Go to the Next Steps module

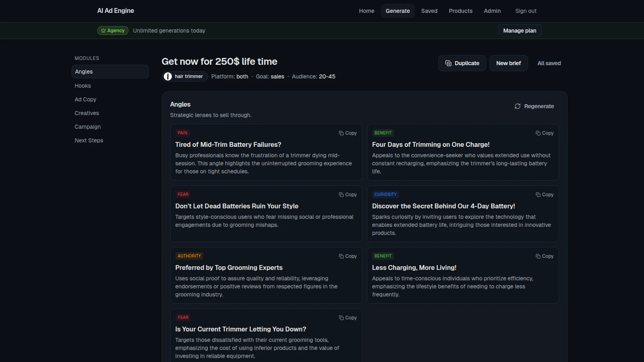110,140
